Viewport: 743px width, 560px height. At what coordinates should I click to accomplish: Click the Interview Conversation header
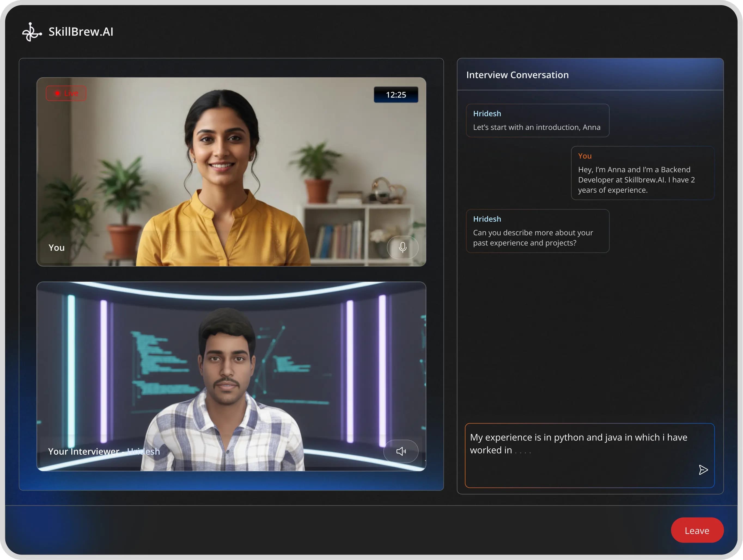pos(517,75)
